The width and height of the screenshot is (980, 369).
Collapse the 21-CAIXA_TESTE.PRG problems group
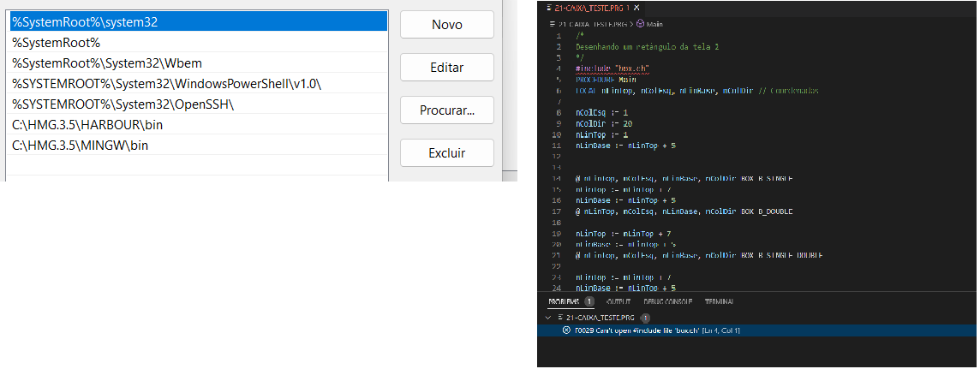(547, 318)
